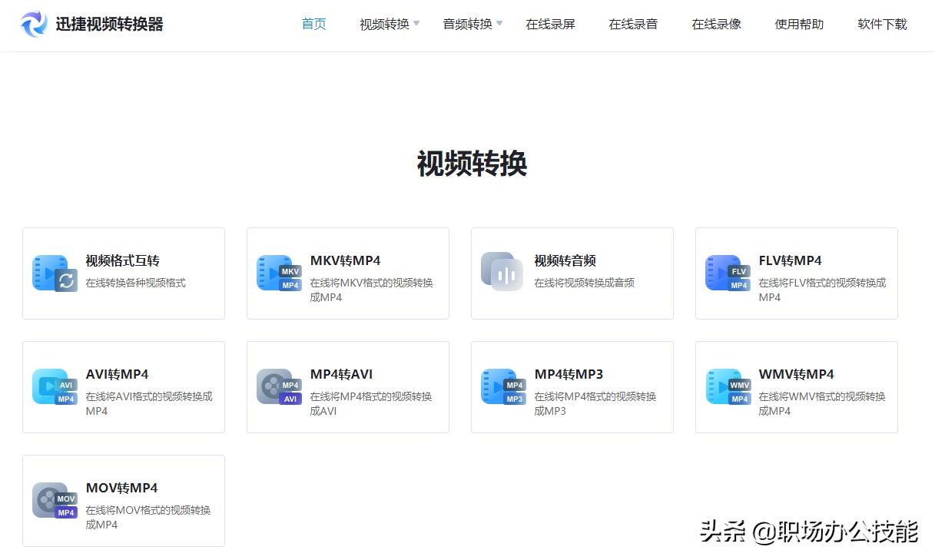Go to the 首页 nav tab
This screenshot has width=935, height=560.
click(x=313, y=25)
